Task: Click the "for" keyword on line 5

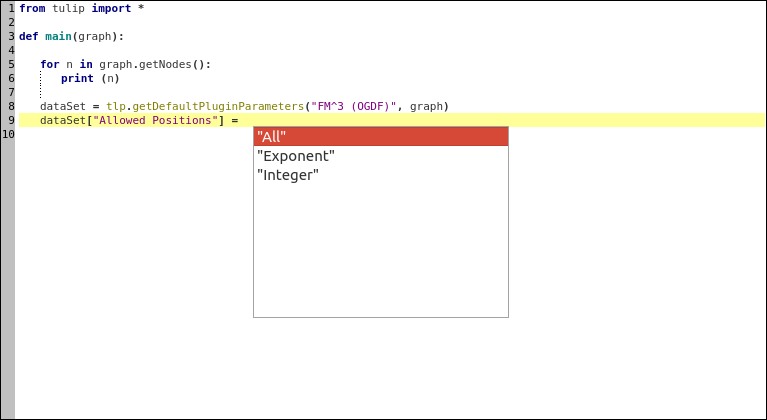Action: (50, 64)
